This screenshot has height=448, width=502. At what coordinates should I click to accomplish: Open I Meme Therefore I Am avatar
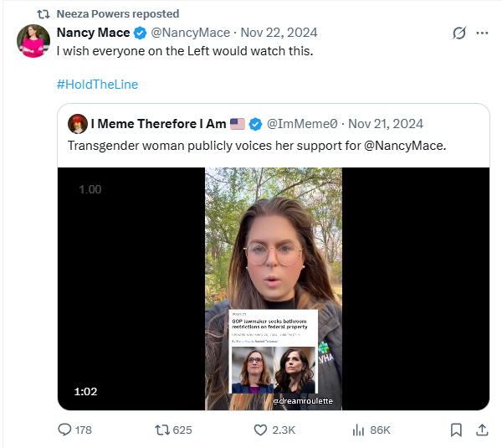78,123
